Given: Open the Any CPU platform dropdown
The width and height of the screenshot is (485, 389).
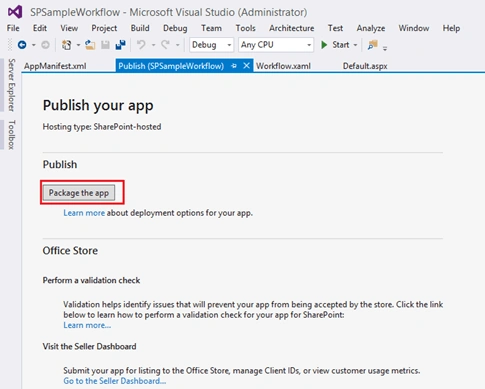Looking at the screenshot, I should pyautogui.click(x=276, y=45).
